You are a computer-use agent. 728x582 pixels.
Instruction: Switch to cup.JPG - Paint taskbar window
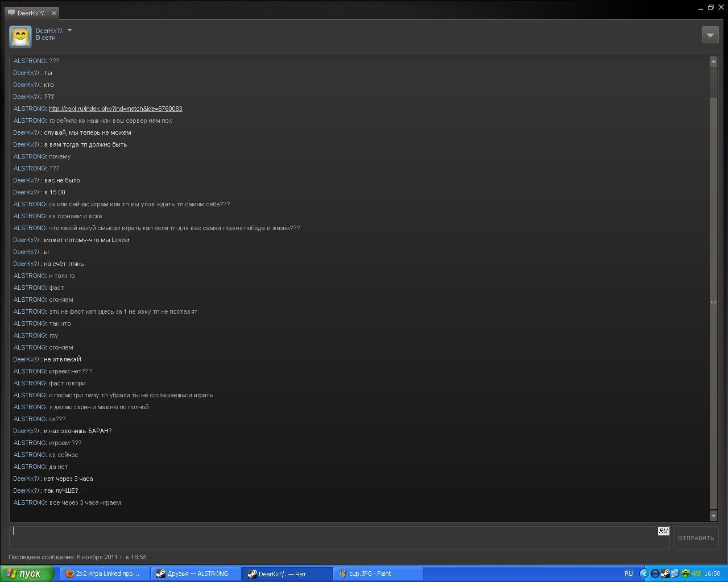(x=378, y=573)
